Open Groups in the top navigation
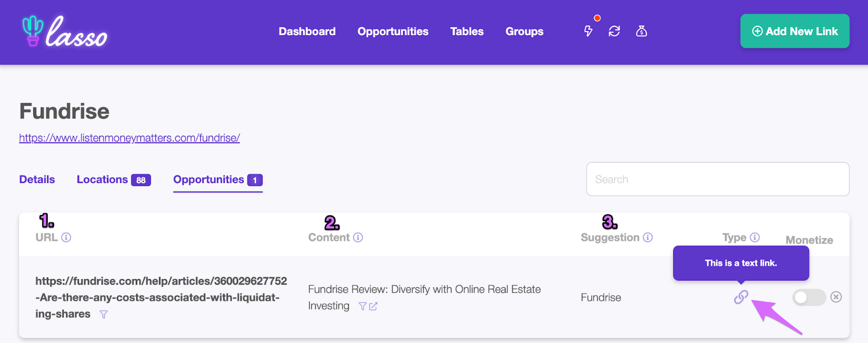This screenshot has height=343, width=868. point(525,31)
